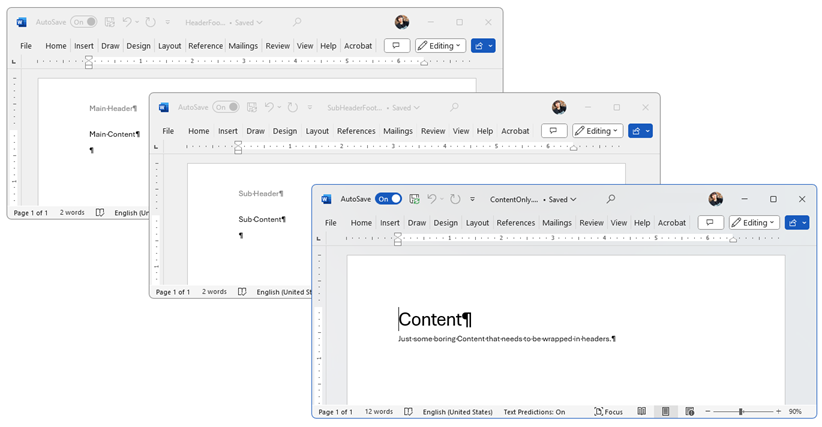Switch to Print Layout view icon
822x427 pixels.
tap(665, 412)
